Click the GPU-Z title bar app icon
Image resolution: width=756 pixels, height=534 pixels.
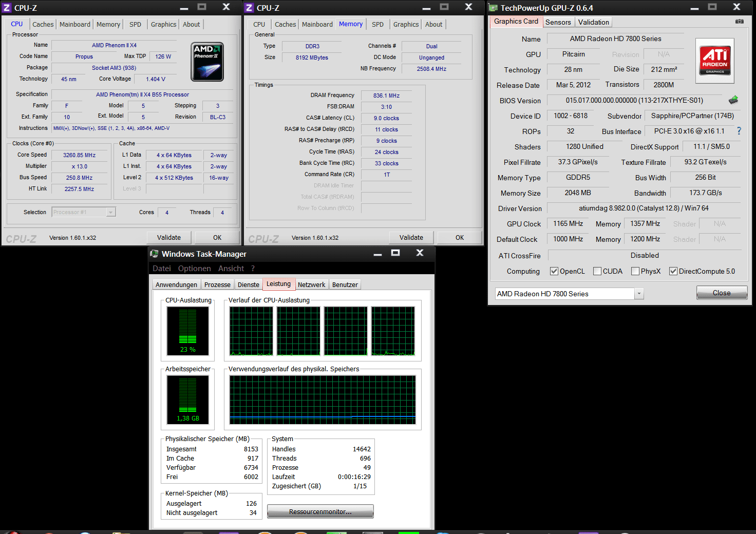tap(493, 8)
